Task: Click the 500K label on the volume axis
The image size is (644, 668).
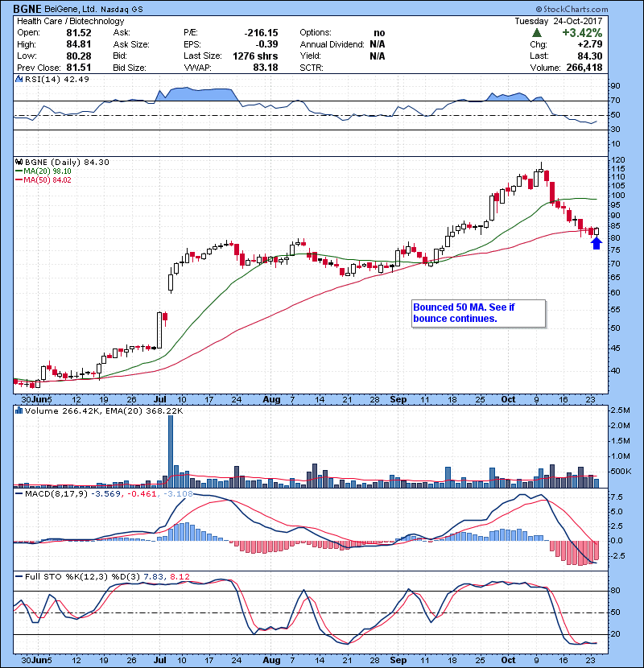Action: (x=621, y=472)
